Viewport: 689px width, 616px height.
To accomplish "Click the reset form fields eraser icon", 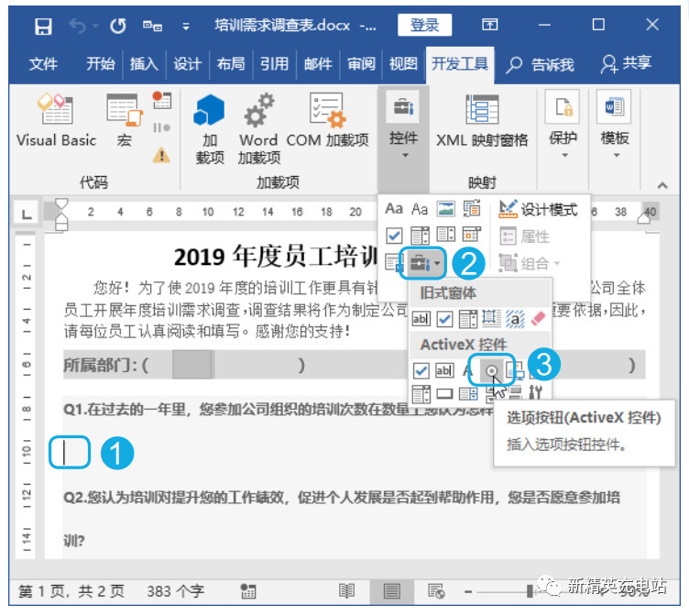I will [x=538, y=318].
